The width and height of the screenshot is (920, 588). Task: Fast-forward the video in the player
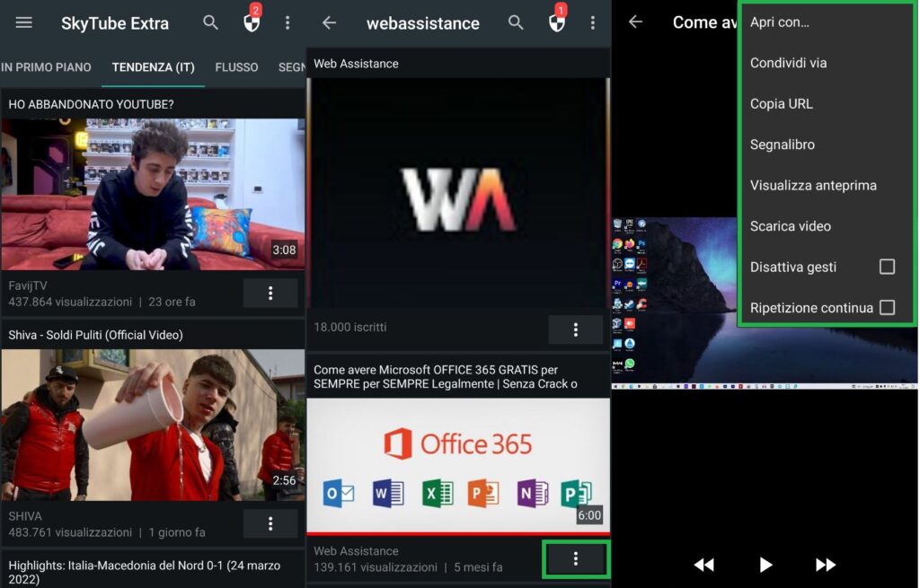pyautogui.click(x=826, y=565)
